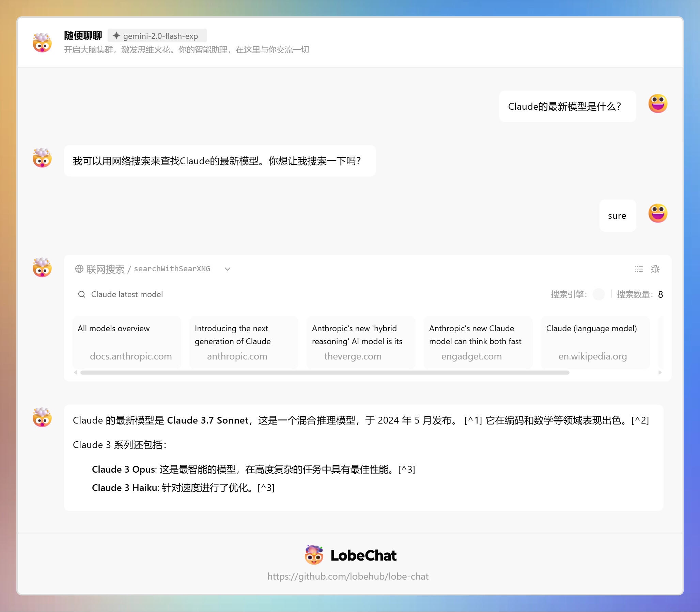Click the user avatar next to the 'sure' message

658,213
